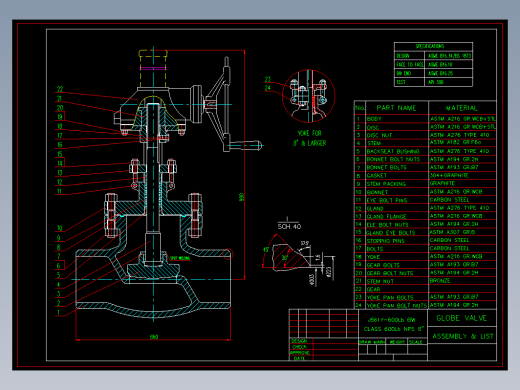Click the GEAR BOLTS parts list row
Viewport: 520px width, 390px height.
[425, 265]
